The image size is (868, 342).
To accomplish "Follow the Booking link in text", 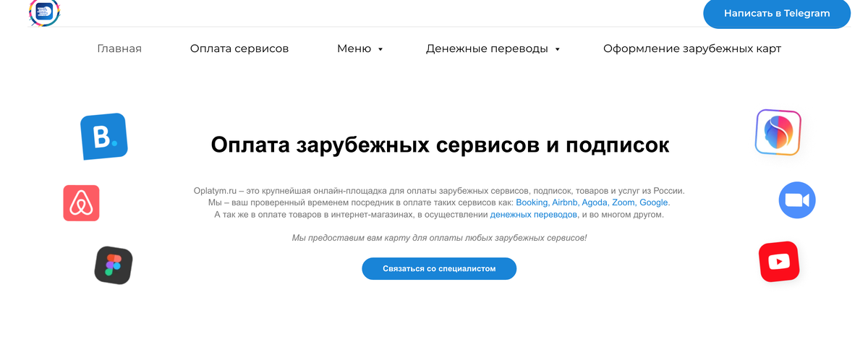I will click(x=532, y=202).
